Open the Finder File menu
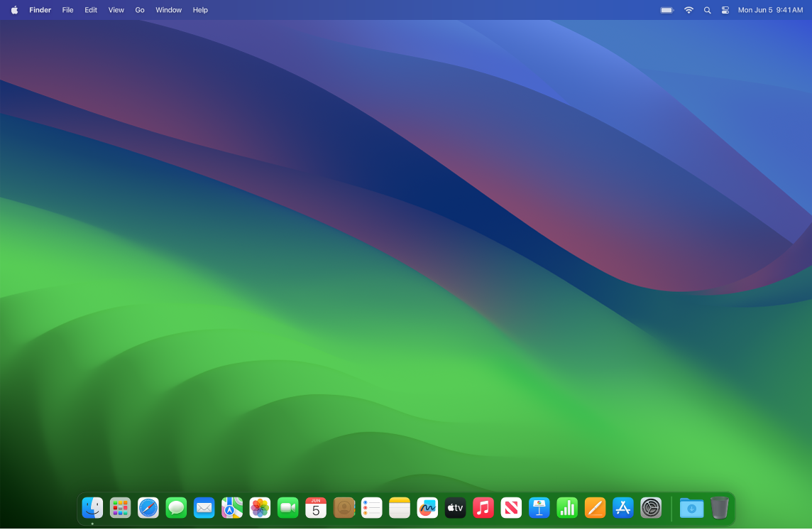This screenshot has height=530, width=812. (x=67, y=10)
